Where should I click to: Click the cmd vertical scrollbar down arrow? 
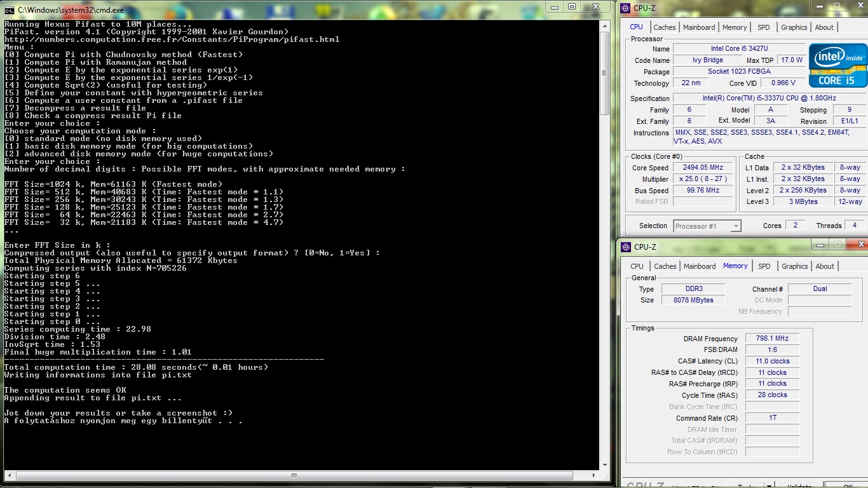[605, 465]
